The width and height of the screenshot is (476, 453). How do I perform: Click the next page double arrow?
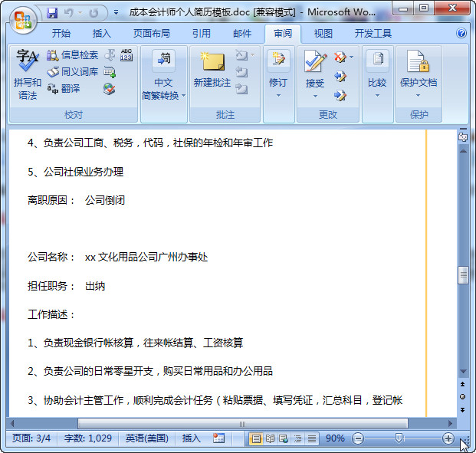463,409
